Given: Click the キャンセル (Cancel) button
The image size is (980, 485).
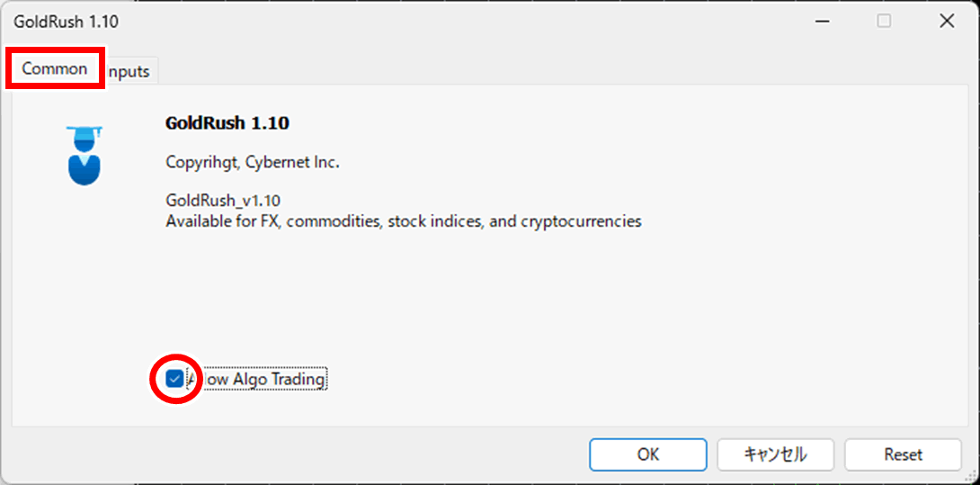Looking at the screenshot, I should click(776, 454).
